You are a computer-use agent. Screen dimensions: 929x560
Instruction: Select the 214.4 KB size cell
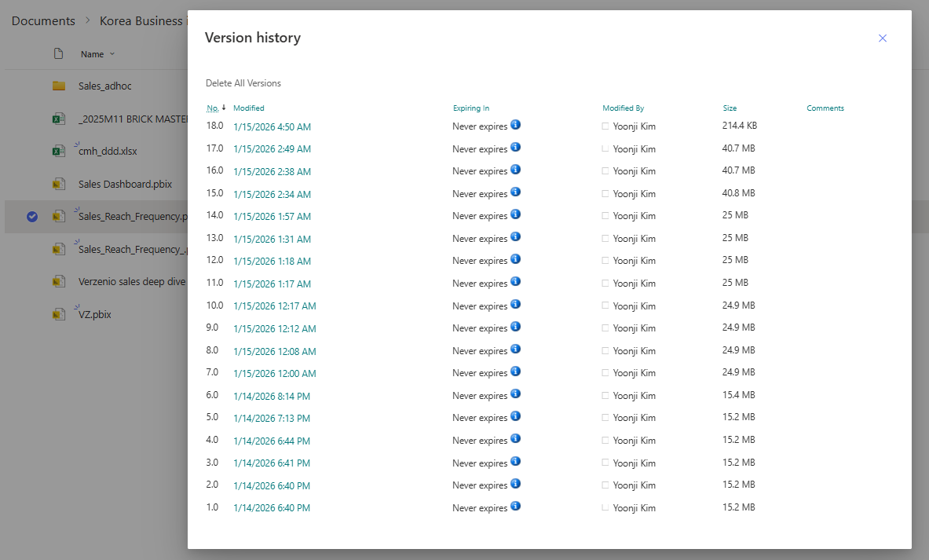[x=740, y=126]
